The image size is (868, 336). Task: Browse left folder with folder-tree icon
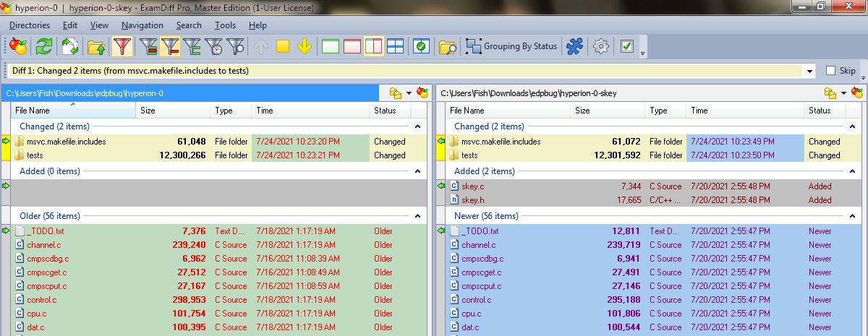(396, 93)
